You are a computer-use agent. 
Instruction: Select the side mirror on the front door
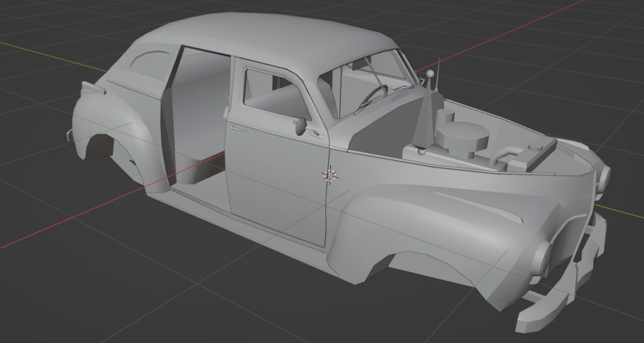tap(301, 126)
